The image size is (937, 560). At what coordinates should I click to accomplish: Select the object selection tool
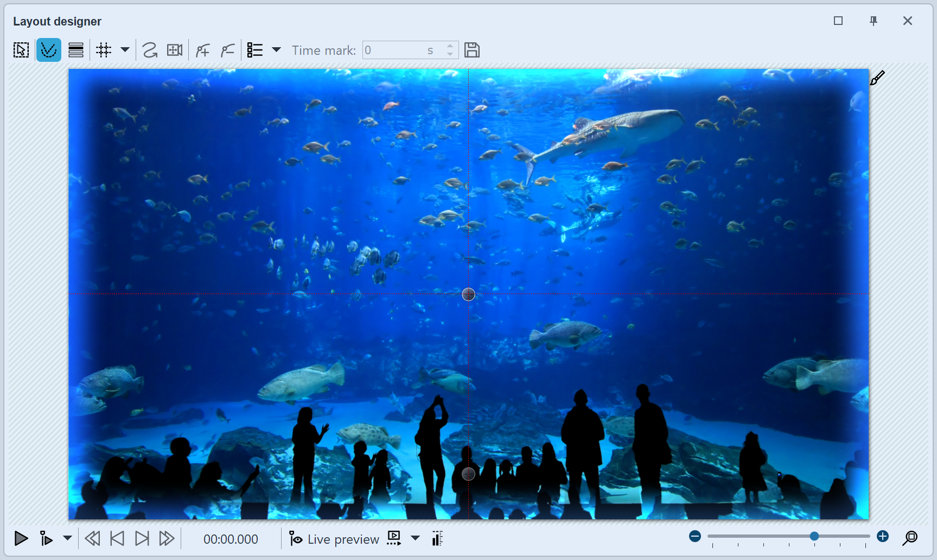(x=21, y=49)
